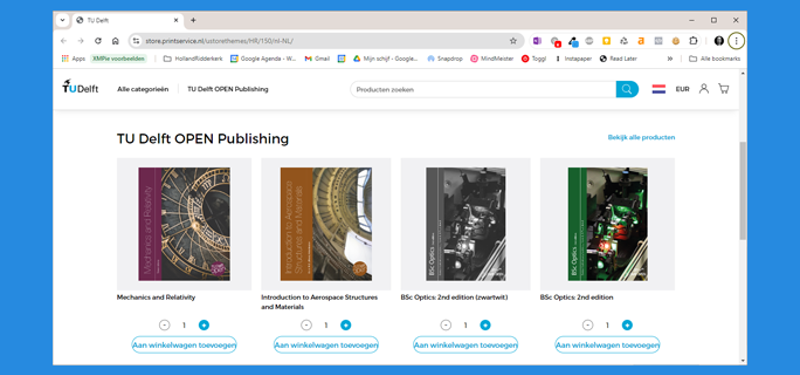Decrease quantity for Introduction to Aerospace Structures
This screenshot has height=375, width=800.
(306, 325)
